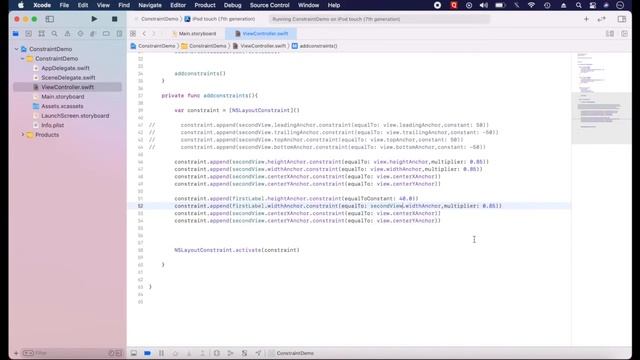This screenshot has height=360, width=640.
Task: Add an editor on the right
Action: coord(624,34)
